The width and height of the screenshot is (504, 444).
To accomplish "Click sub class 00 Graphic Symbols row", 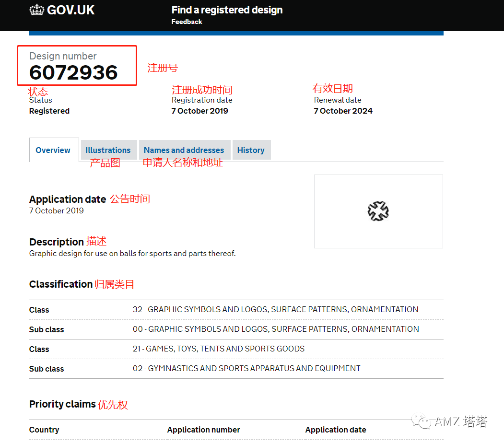I will [236, 329].
